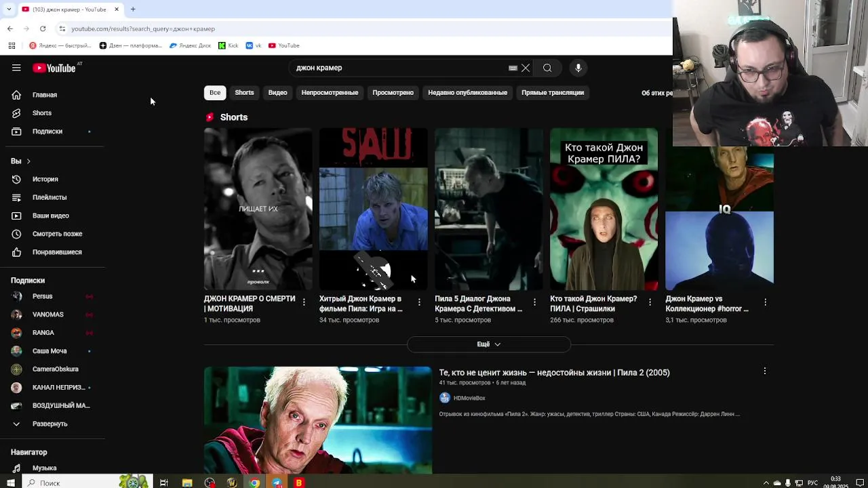Open the browser apps grid icon
The height and width of the screenshot is (488, 868).
coord(12,45)
